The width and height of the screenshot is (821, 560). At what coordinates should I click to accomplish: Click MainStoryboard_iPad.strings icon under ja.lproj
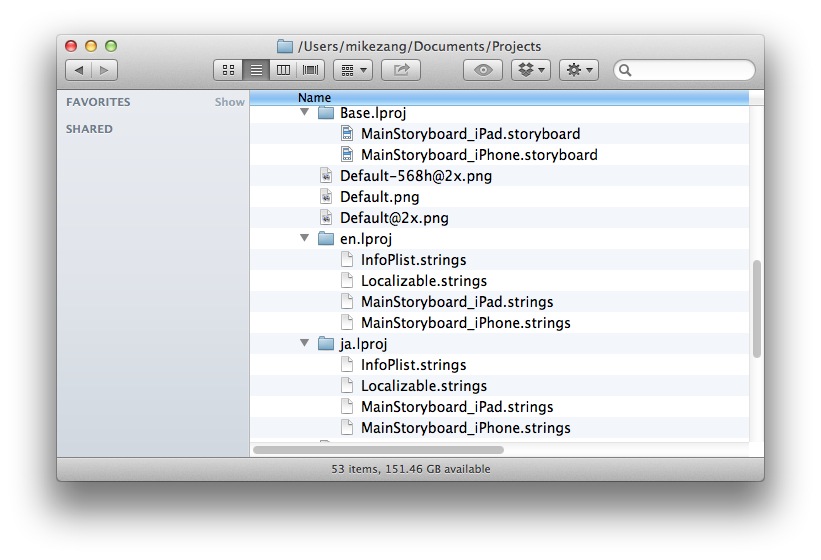(x=347, y=406)
